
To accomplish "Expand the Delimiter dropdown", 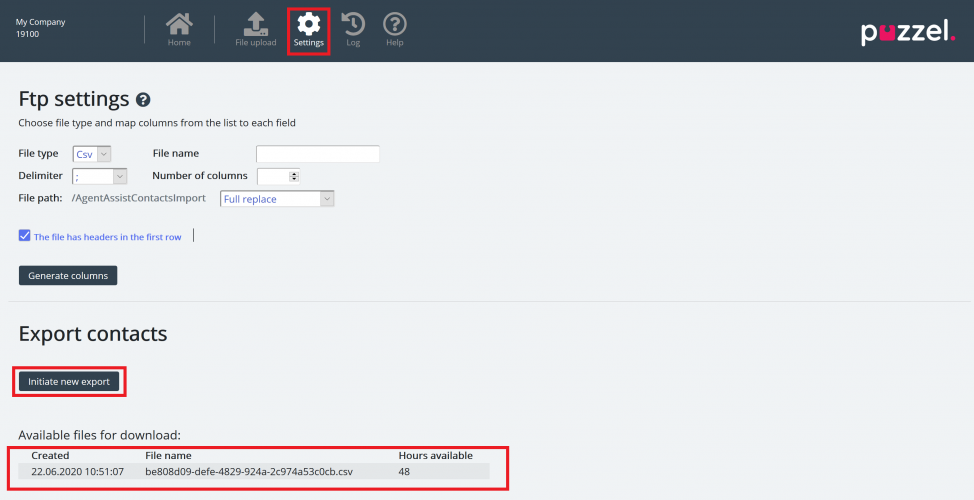I will [100, 176].
